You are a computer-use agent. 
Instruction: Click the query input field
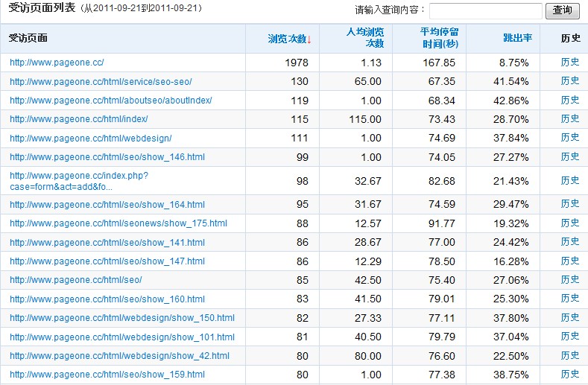tap(486, 11)
